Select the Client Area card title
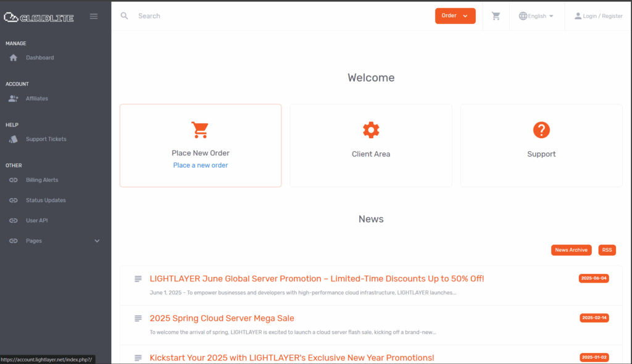The height and width of the screenshot is (364, 632). [371, 154]
